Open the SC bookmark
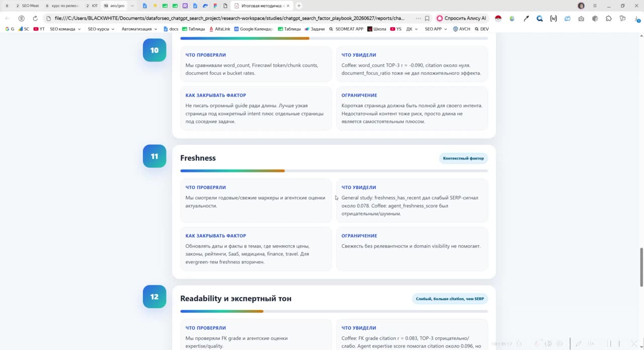The height and width of the screenshot is (350, 644). tap(24, 29)
